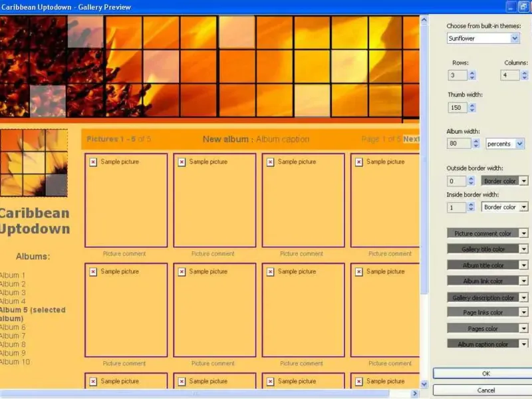Image resolution: width=532 pixels, height=399 pixels.
Task: Click the horizontal scrollbar thumb
Action: point(194,394)
